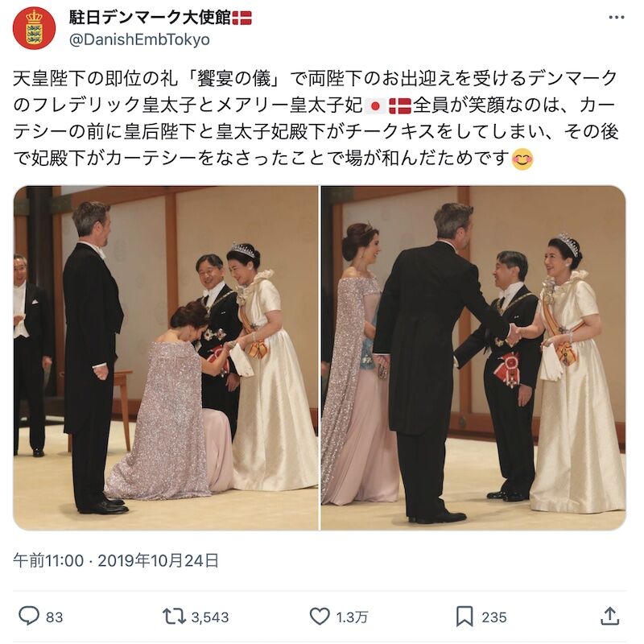Click the Danish flag emoji beside the name
Viewport: 644px width, 644px height.
tap(242, 18)
